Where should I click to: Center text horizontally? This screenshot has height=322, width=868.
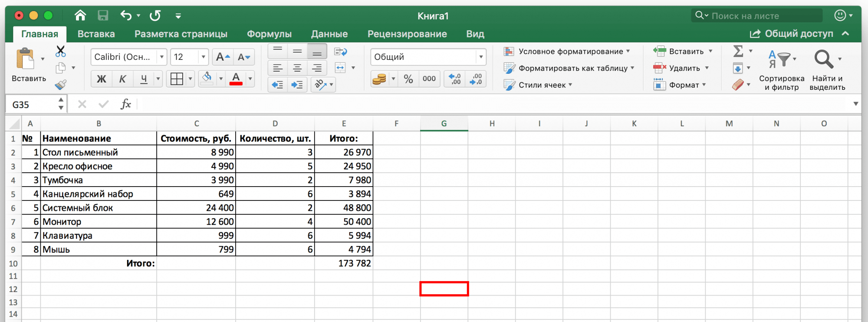click(x=297, y=68)
